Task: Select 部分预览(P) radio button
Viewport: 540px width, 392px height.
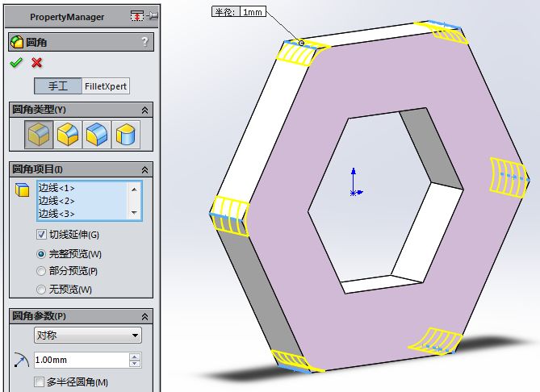Action: click(41, 271)
